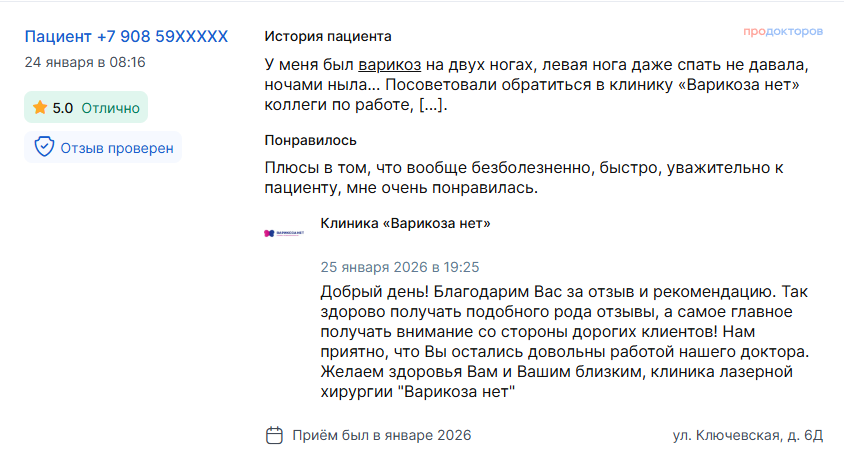Click the reply date «25 января 2026 в 19:25»
The image size is (844, 468).
click(400, 267)
